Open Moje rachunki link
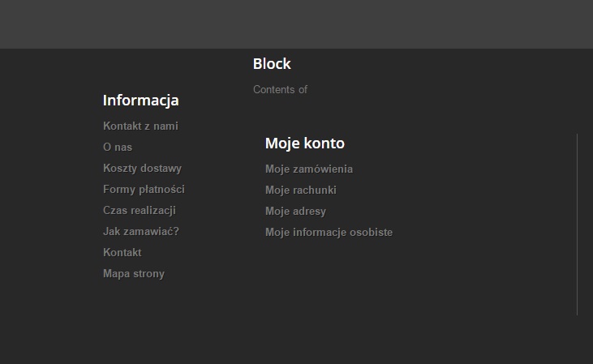Screen dimensions: 593x364 click(300, 191)
